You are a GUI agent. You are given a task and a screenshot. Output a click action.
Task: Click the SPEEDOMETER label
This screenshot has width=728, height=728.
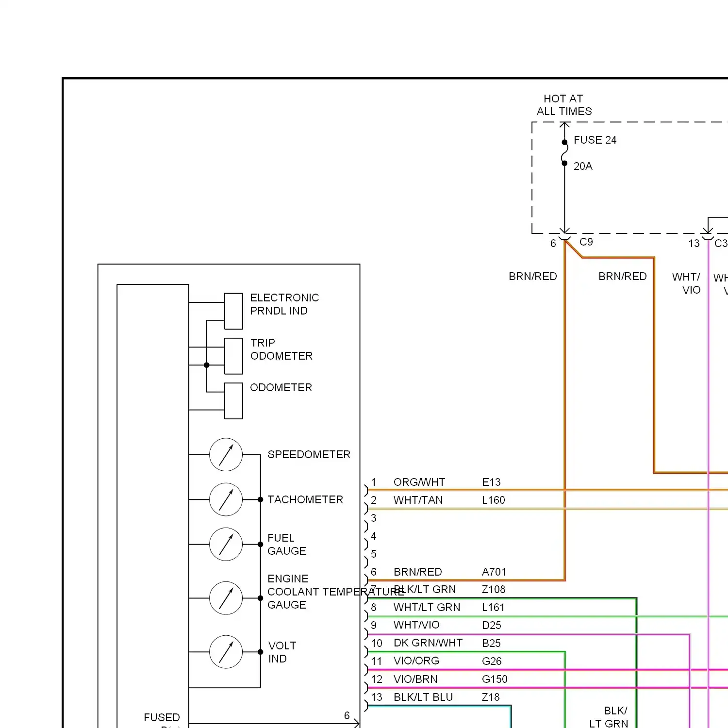(309, 454)
